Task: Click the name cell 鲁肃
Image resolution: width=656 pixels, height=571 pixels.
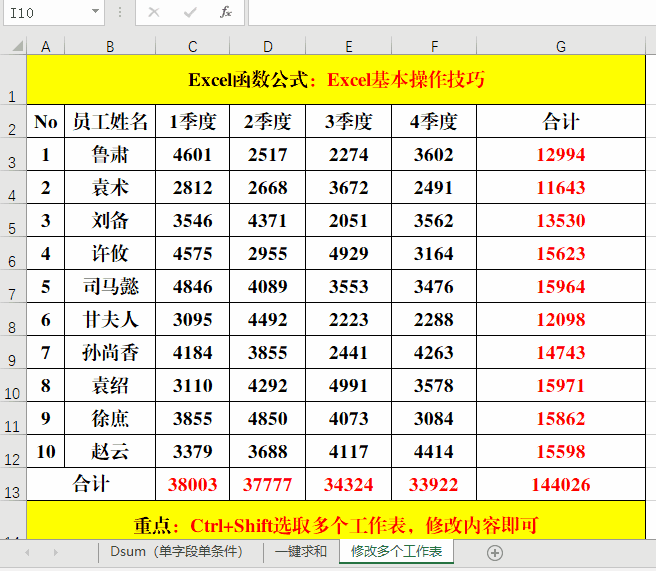Action: point(110,154)
